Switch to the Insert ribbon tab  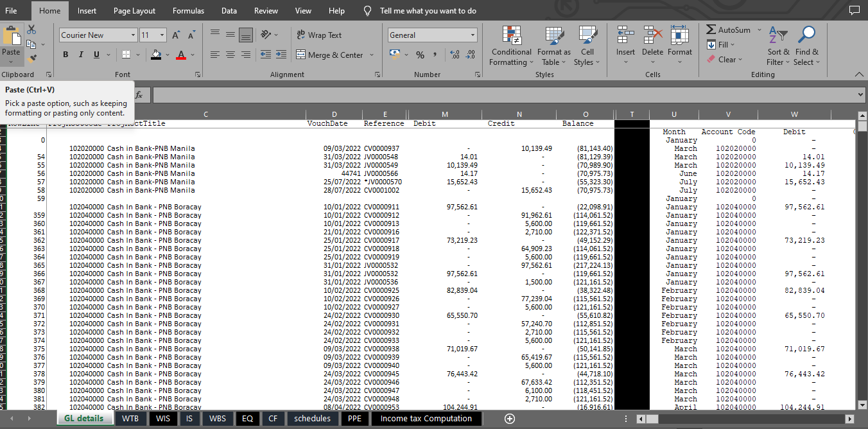pos(87,11)
